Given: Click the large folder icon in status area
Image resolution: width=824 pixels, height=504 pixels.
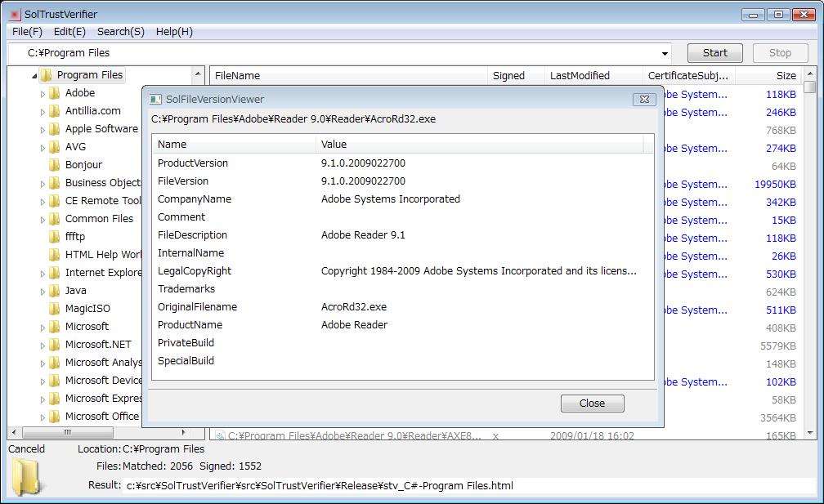Looking at the screenshot, I should tap(26, 477).
